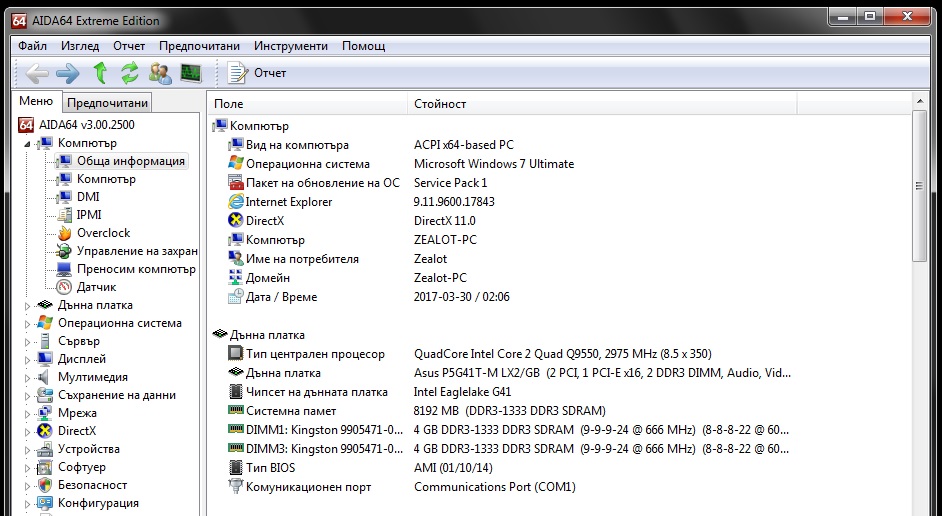Viewport: 942px width, 516px height.
Task: Click the Microsoft Windows 7 Ultimate link
Action: tap(494, 163)
